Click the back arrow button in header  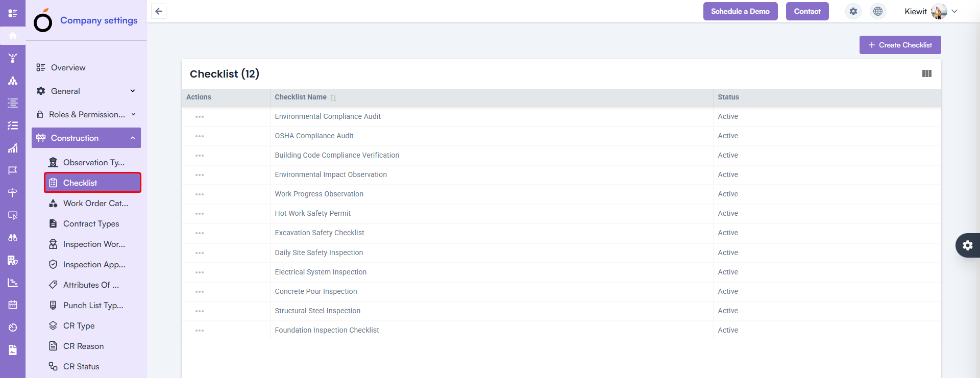coord(159,11)
